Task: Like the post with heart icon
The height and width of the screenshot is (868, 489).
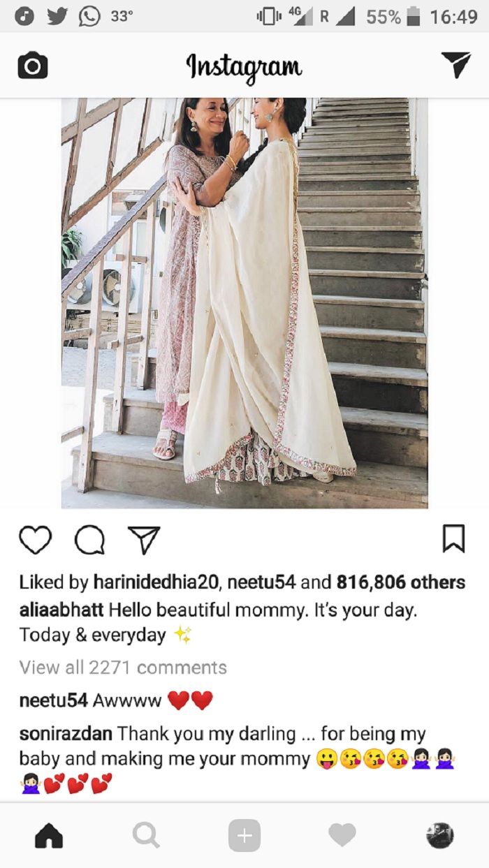Action: pos(35,540)
